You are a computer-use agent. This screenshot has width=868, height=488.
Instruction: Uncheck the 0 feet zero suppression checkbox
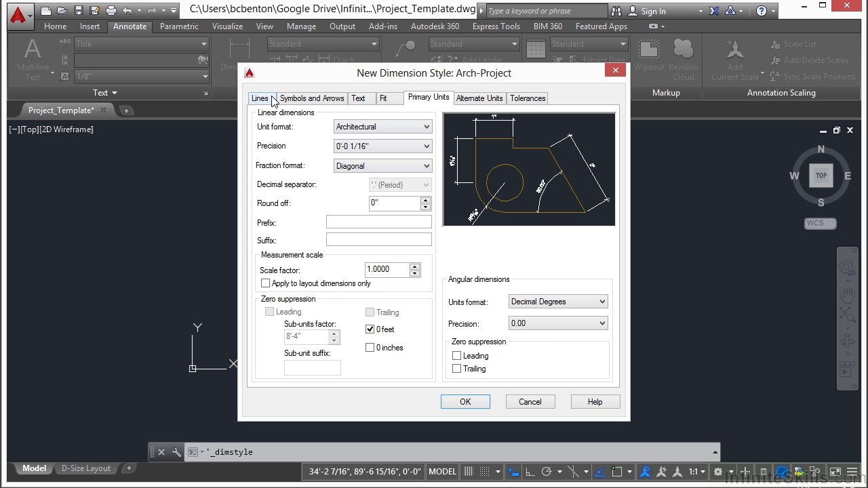tap(370, 329)
